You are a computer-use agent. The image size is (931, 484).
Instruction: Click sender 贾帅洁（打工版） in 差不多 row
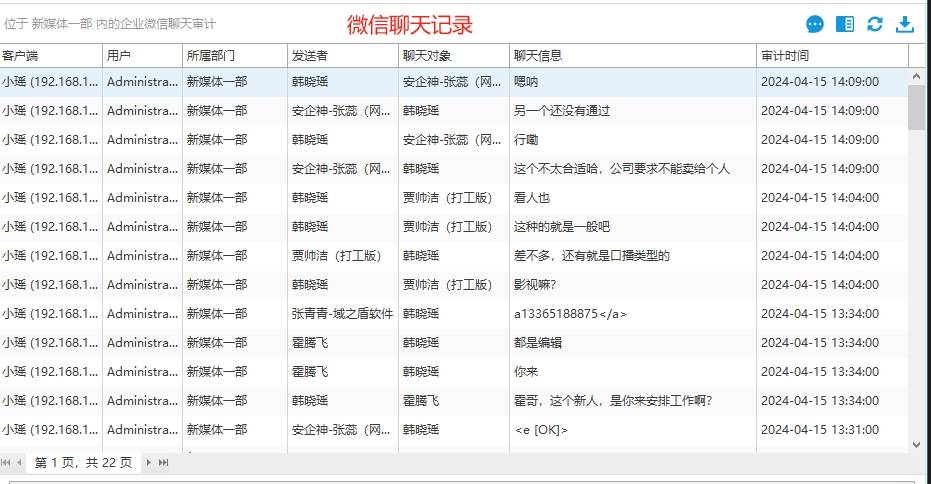click(x=336, y=256)
